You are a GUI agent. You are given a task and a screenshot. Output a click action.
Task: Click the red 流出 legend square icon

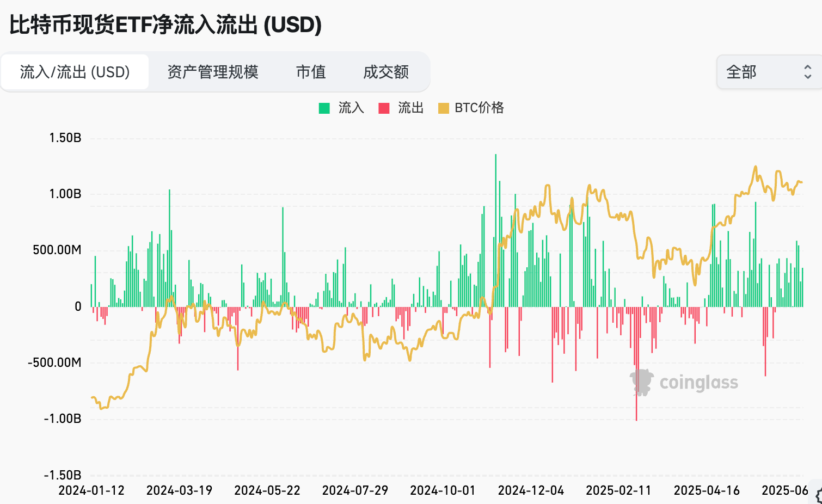pos(383,108)
